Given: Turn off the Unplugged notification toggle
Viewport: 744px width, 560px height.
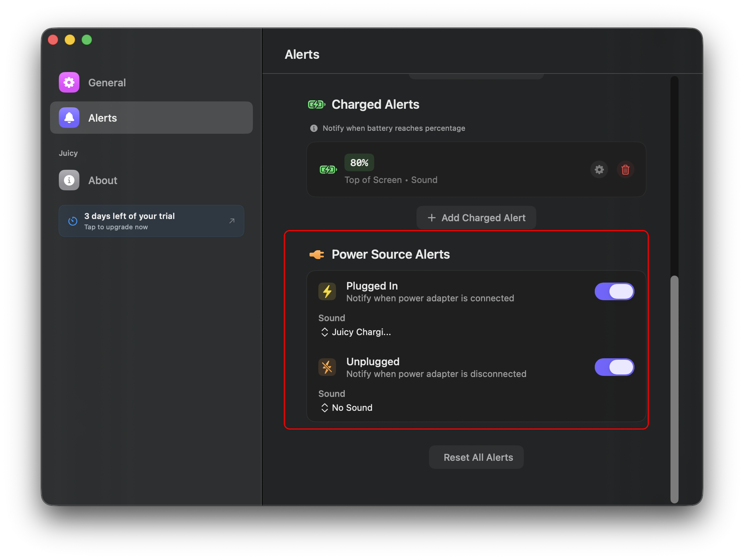Looking at the screenshot, I should click(x=614, y=367).
